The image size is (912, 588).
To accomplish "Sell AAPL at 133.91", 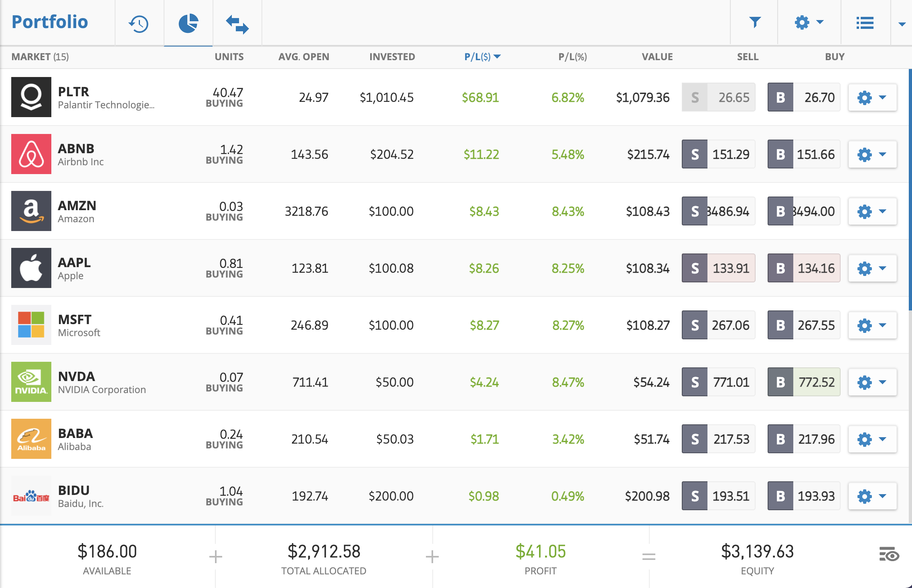I will (x=718, y=268).
